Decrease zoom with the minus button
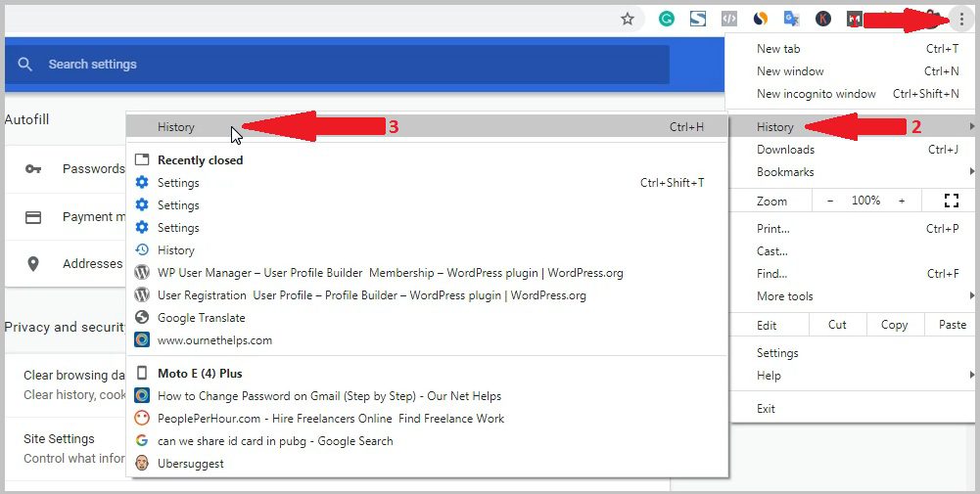This screenshot has width=980, height=494. point(830,201)
